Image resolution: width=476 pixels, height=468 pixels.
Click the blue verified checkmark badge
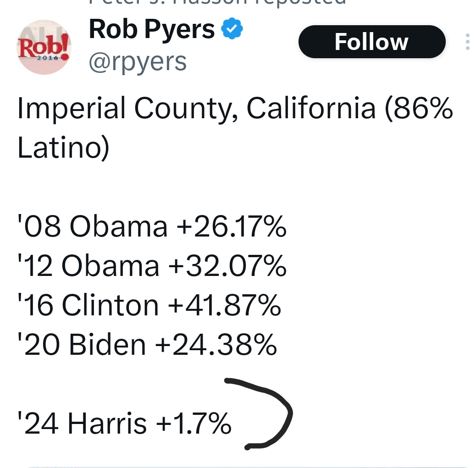point(232,28)
